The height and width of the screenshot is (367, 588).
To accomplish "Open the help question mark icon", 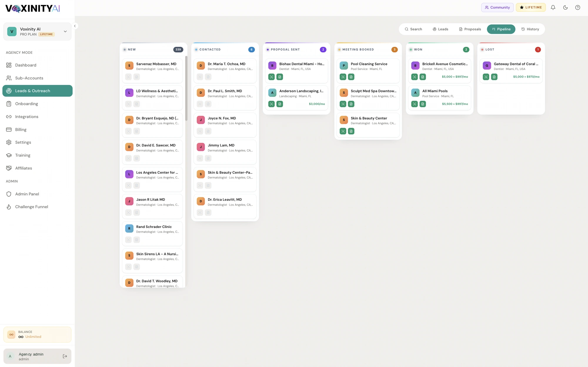I will pyautogui.click(x=577, y=7).
